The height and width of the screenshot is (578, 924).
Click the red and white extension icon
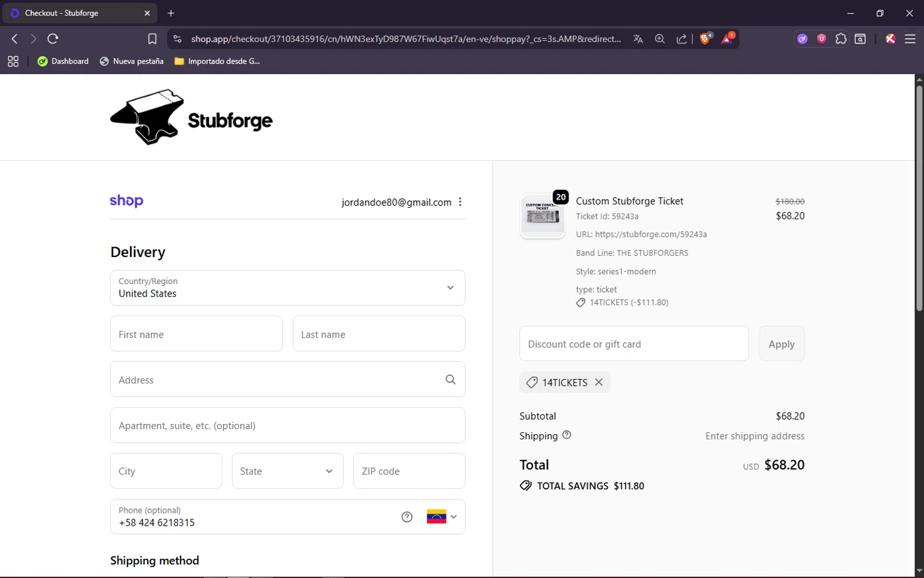[x=890, y=39]
